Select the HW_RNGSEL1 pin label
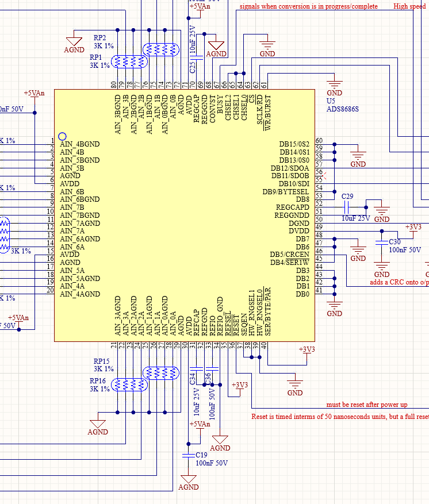 (252, 313)
